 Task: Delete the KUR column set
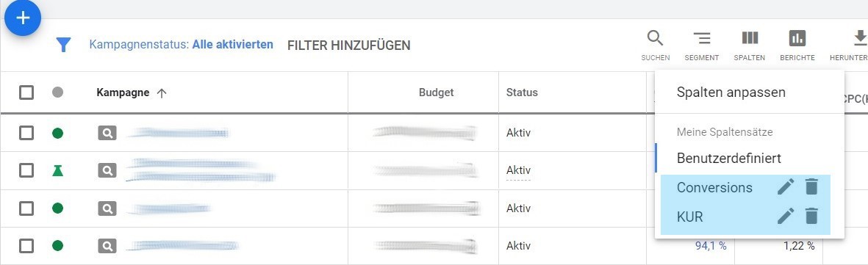click(x=811, y=216)
